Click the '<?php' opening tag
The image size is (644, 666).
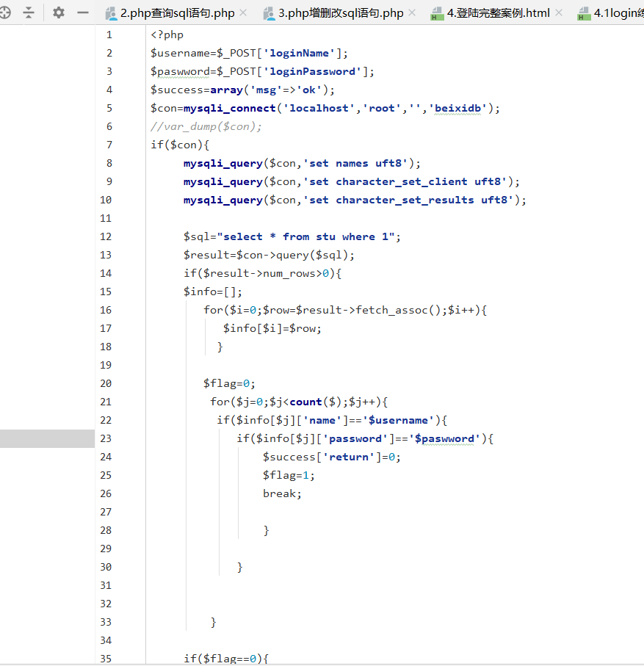pos(167,35)
